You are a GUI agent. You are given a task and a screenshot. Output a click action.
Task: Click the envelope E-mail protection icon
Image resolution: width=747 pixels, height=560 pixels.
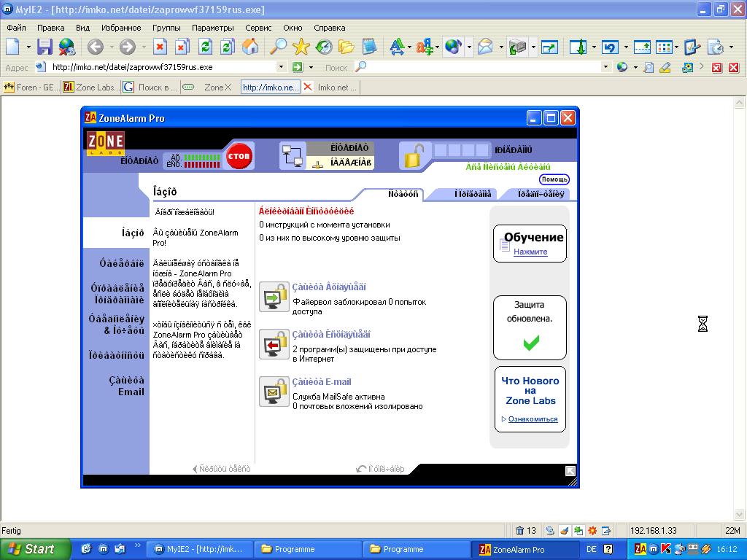(274, 392)
